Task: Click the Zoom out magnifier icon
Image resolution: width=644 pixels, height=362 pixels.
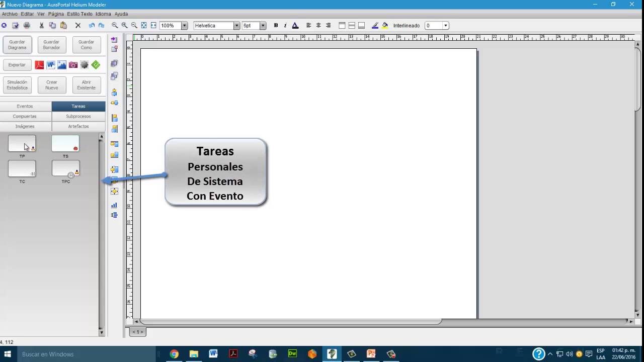Action: (134, 25)
